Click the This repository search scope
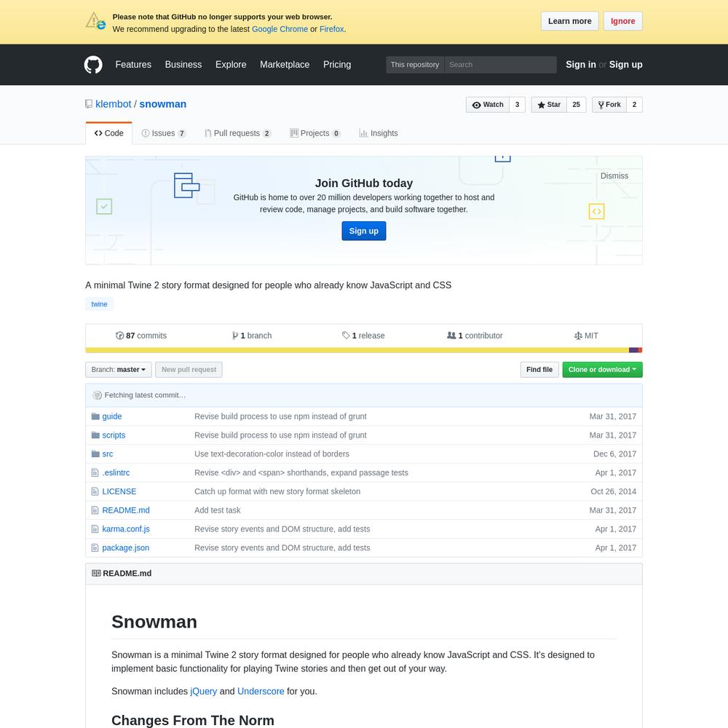Image resolution: width=728 pixels, height=728 pixels. coord(415,65)
